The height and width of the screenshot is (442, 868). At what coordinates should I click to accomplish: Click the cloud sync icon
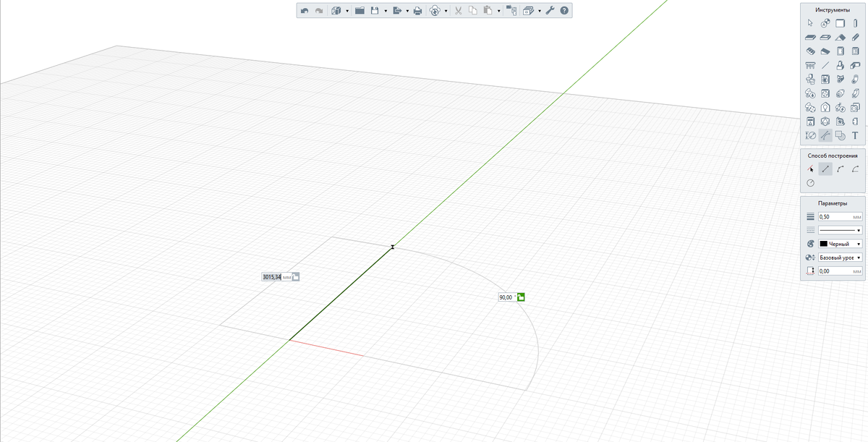(435, 11)
